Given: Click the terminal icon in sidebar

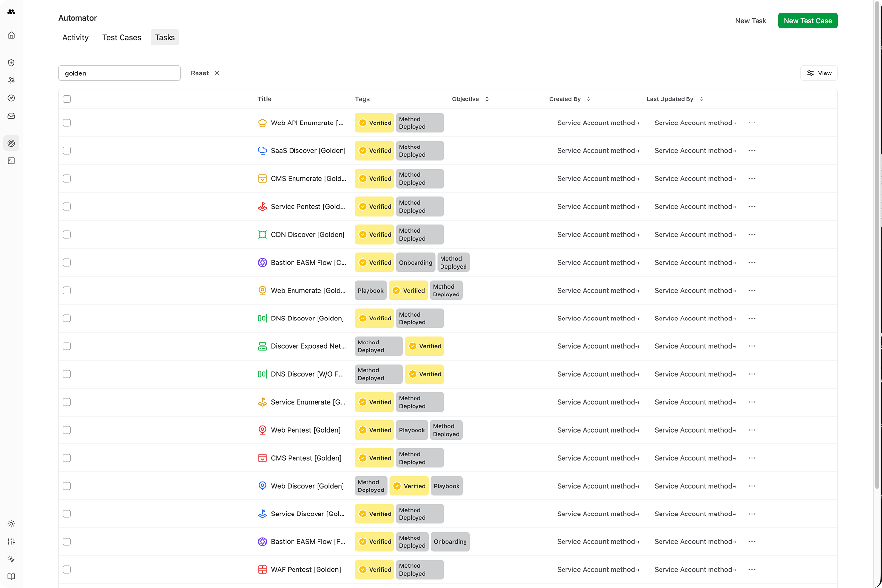Looking at the screenshot, I should coord(11,161).
